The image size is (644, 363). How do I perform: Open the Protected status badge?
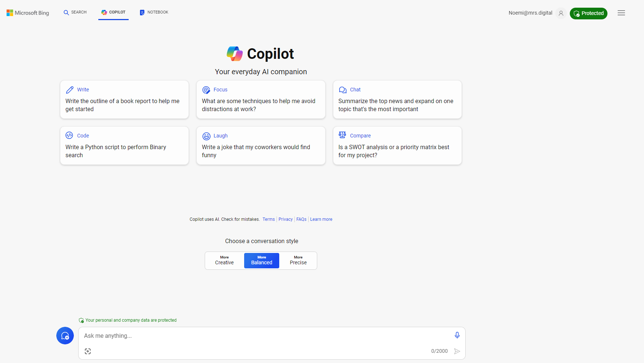[x=588, y=13]
